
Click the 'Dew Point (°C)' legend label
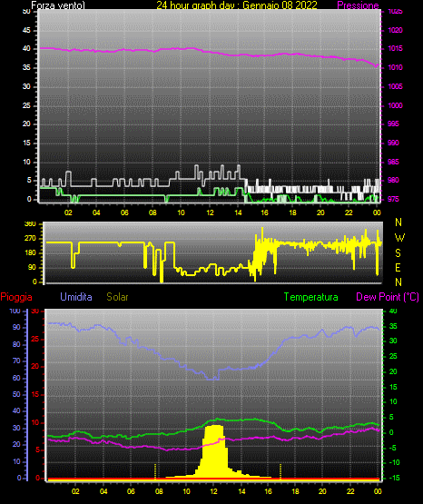[388, 297]
